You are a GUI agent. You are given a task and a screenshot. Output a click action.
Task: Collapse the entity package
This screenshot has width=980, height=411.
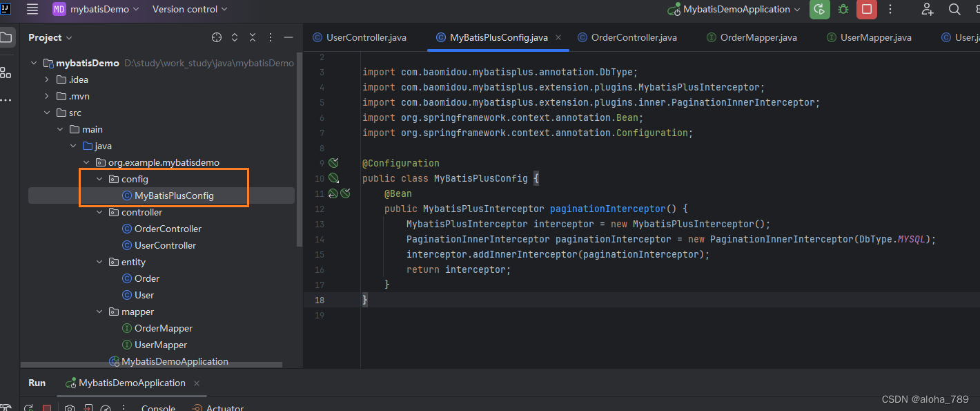[99, 262]
